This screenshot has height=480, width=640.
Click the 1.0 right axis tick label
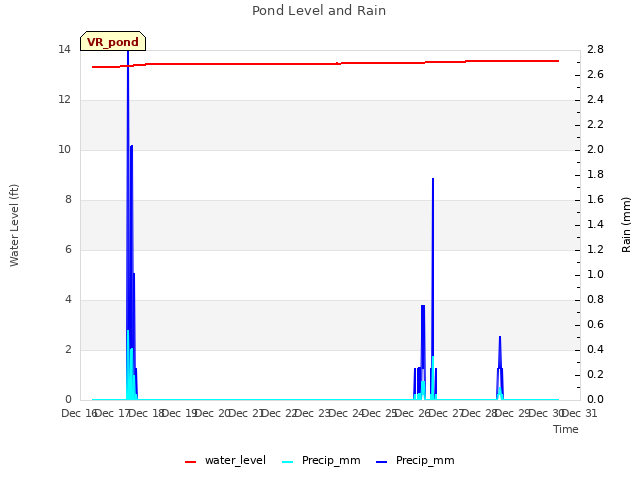tap(595, 275)
